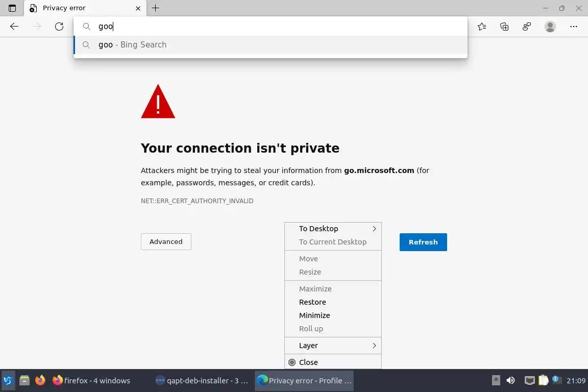Reload the page with refresh icon

[x=59, y=27]
